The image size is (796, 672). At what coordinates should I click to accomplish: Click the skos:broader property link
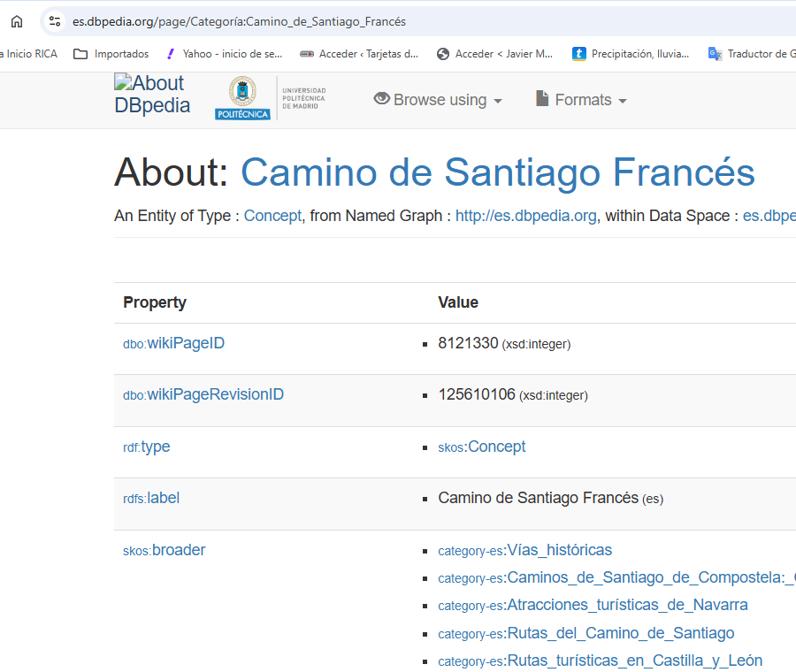pyautogui.click(x=164, y=550)
